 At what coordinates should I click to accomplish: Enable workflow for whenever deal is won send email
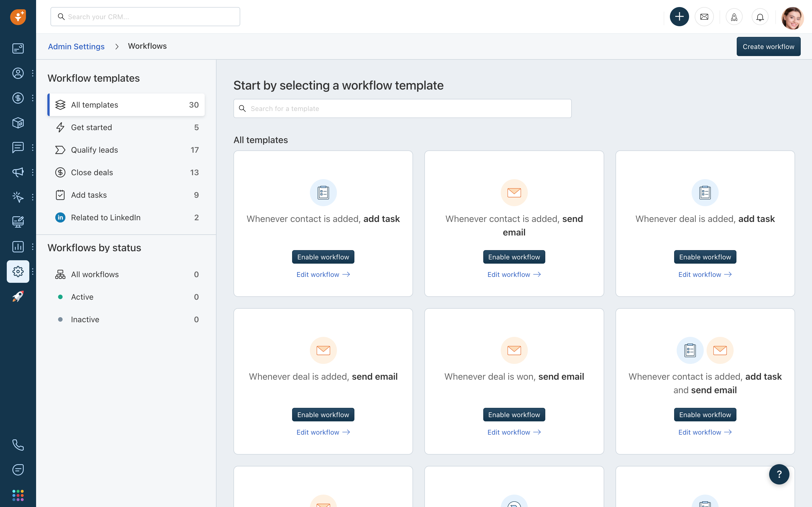514,415
